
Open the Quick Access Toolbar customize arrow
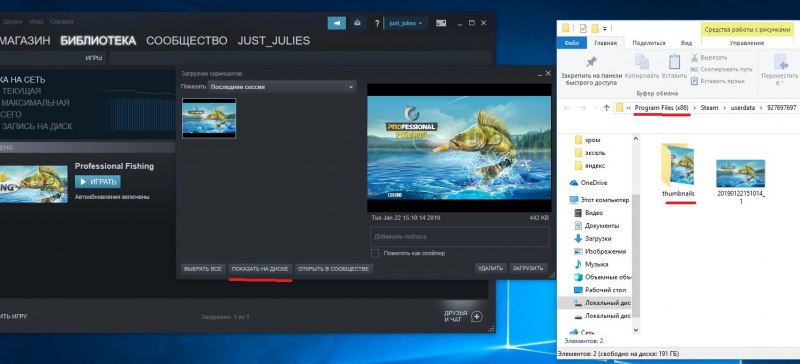click(606, 28)
